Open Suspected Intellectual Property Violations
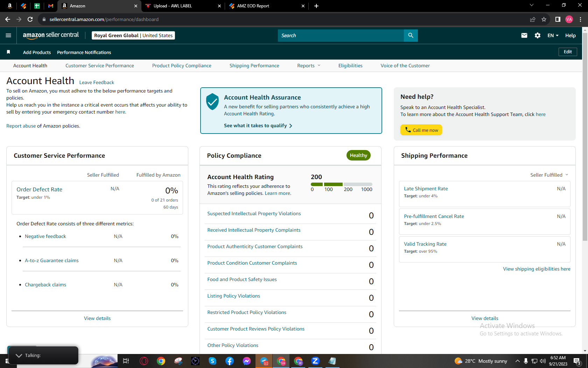This screenshot has height=368, width=588. coord(254,213)
